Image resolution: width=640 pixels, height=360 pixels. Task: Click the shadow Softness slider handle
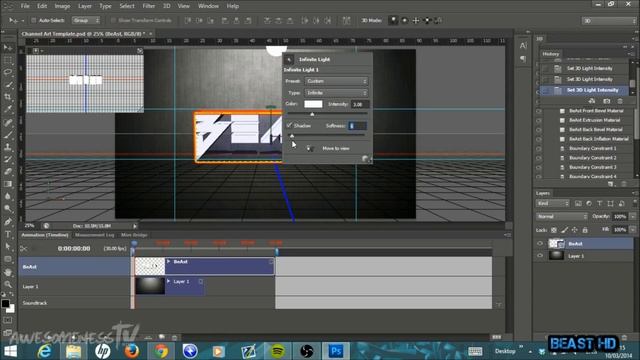point(291,136)
